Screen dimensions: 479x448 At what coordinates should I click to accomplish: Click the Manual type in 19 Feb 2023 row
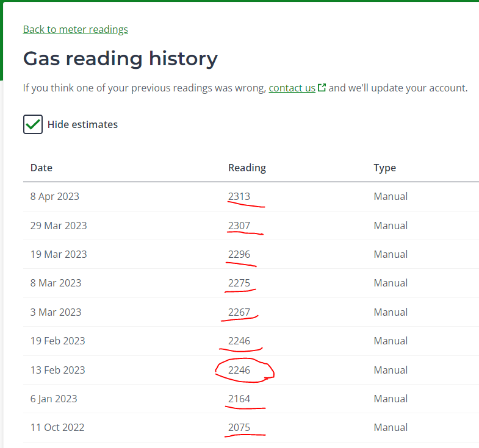(x=391, y=341)
